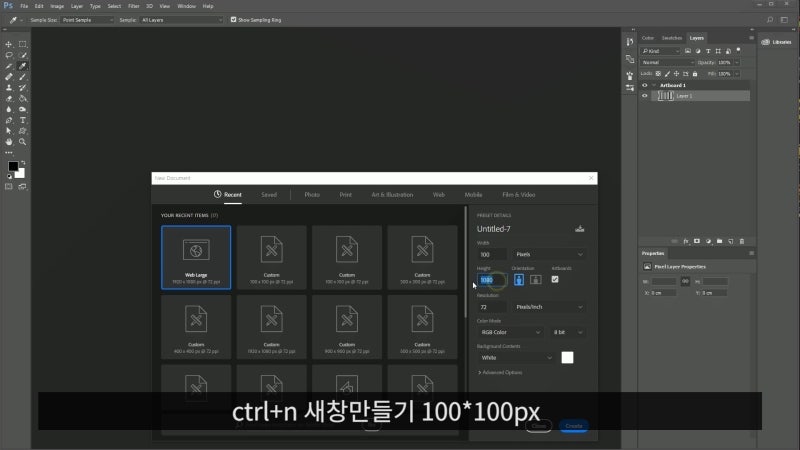Click background contents white color swatch
Screen dimensions: 800x450
(x=567, y=358)
